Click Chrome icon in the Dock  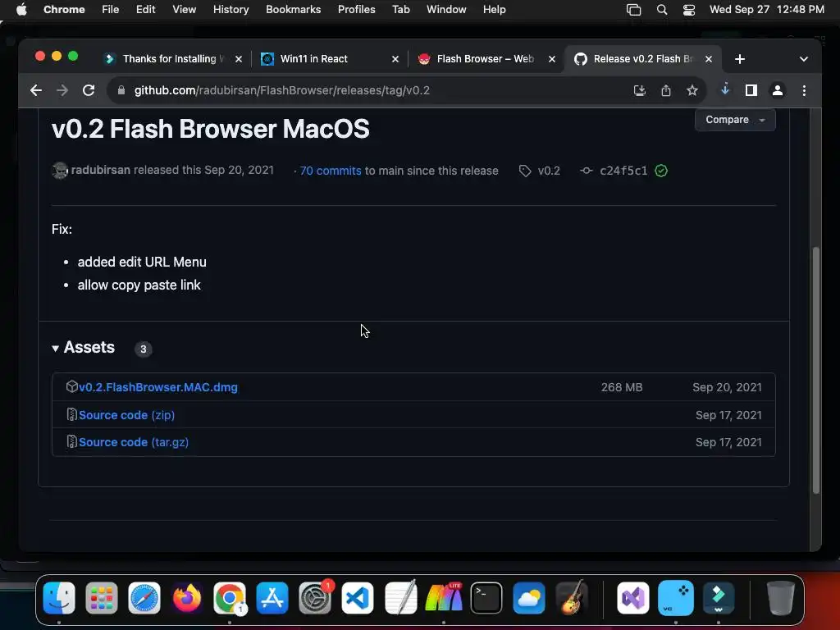pos(230,598)
